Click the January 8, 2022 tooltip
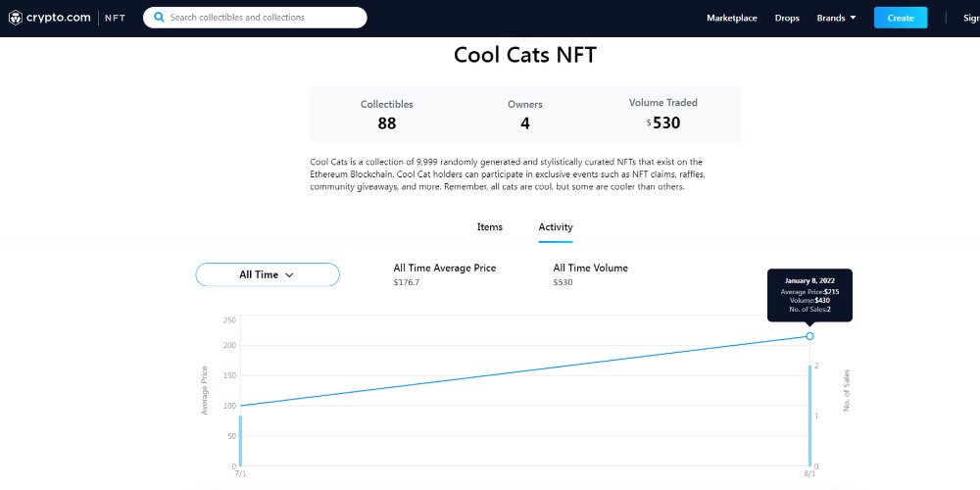This screenshot has width=980, height=490. (x=809, y=295)
